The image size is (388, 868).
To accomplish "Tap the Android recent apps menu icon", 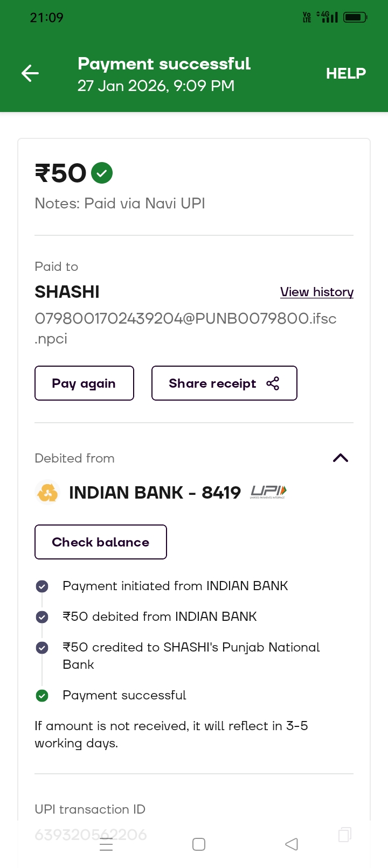I will (107, 845).
